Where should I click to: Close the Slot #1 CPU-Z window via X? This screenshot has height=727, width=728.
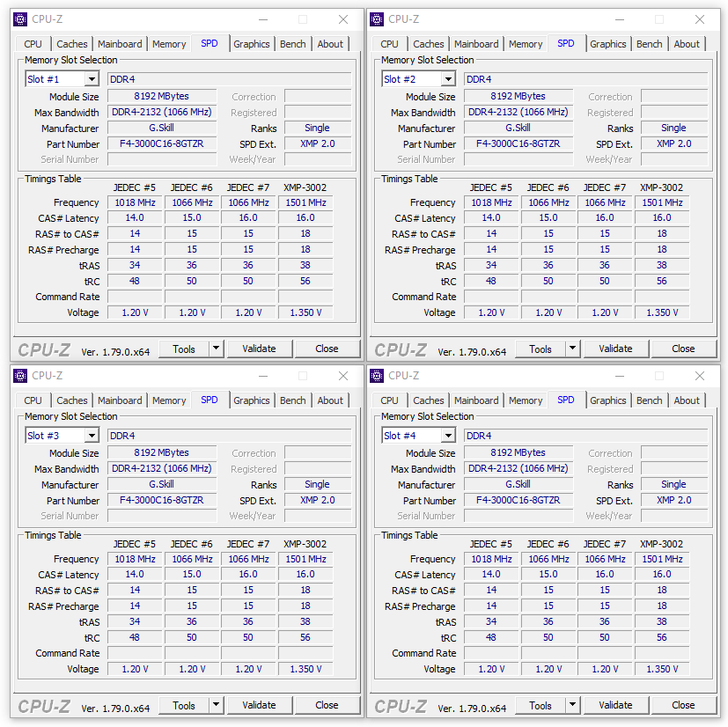pyautogui.click(x=343, y=19)
